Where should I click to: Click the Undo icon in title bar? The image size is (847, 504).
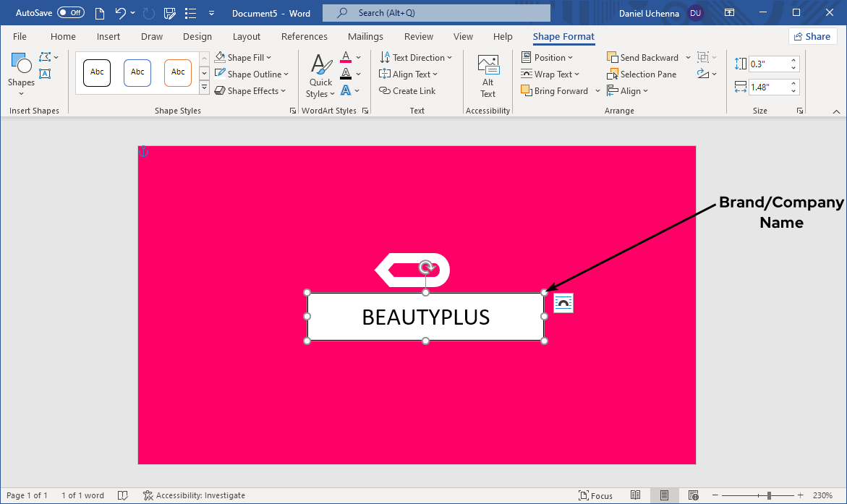(x=121, y=13)
